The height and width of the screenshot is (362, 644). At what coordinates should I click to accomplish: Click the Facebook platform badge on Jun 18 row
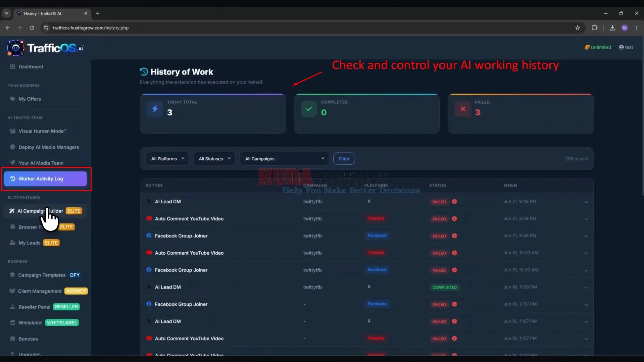377,304
